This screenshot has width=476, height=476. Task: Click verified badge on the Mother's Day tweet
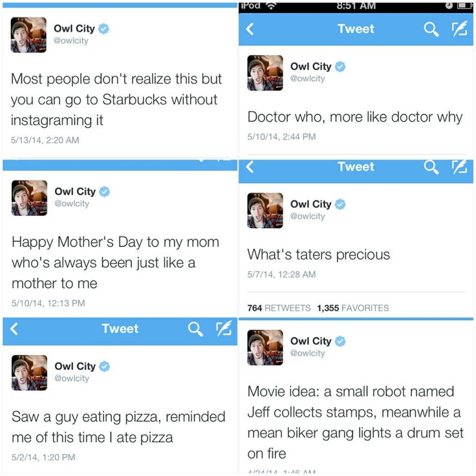[104, 191]
